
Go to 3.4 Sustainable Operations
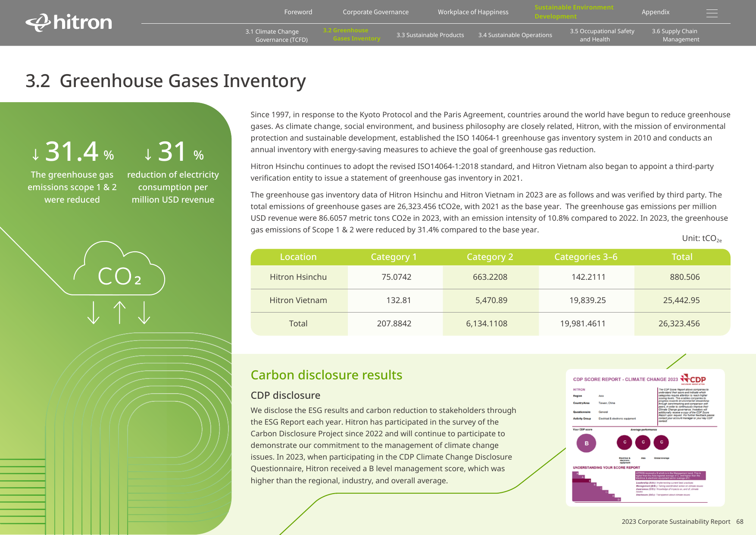515,35
